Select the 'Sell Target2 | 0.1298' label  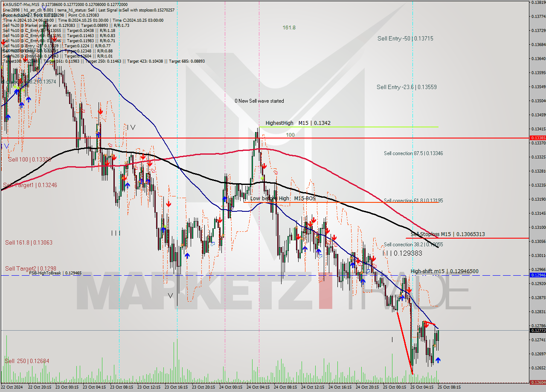click(x=30, y=268)
